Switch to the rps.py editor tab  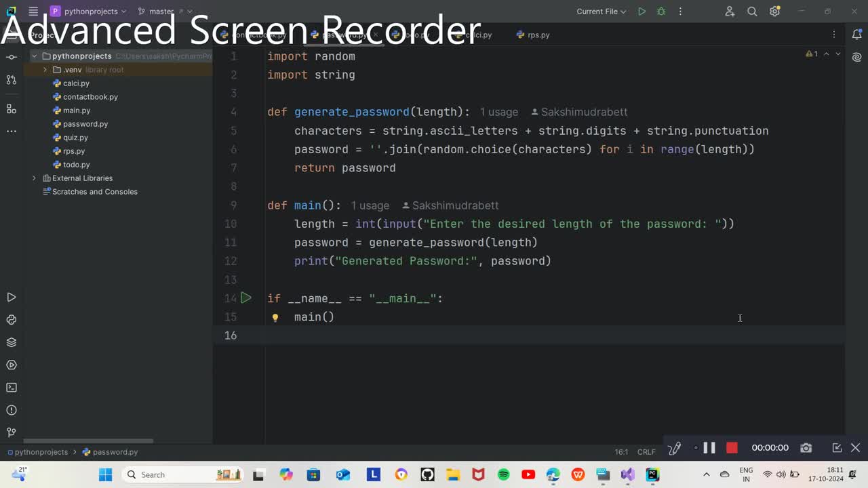(538, 35)
